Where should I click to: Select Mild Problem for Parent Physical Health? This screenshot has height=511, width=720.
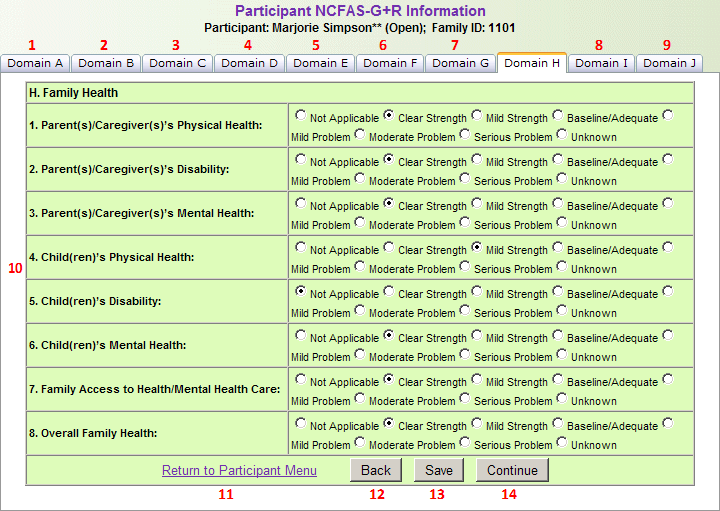[x=667, y=115]
